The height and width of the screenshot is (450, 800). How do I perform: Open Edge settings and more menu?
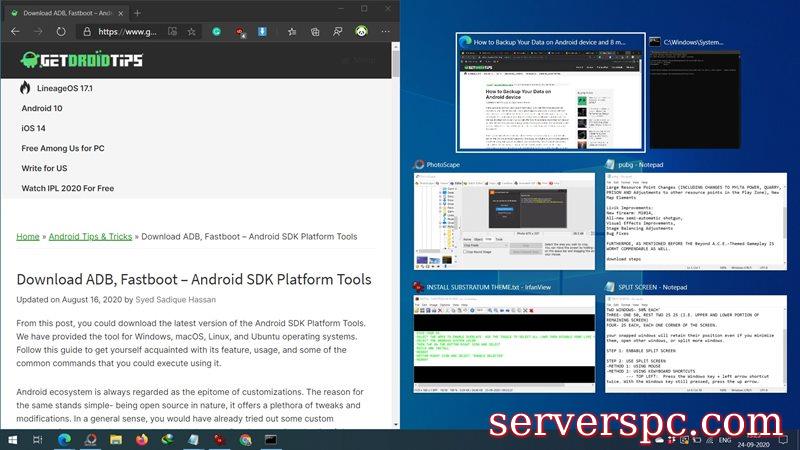click(385, 32)
